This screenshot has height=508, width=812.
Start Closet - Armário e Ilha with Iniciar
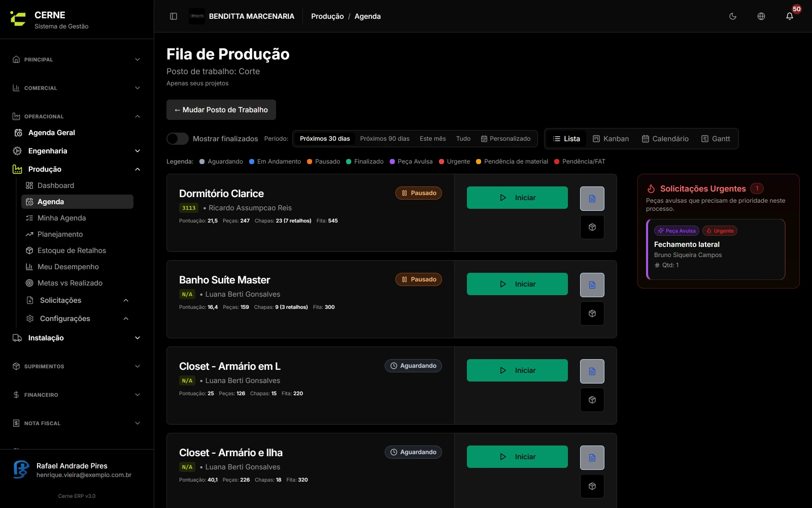pos(517,457)
